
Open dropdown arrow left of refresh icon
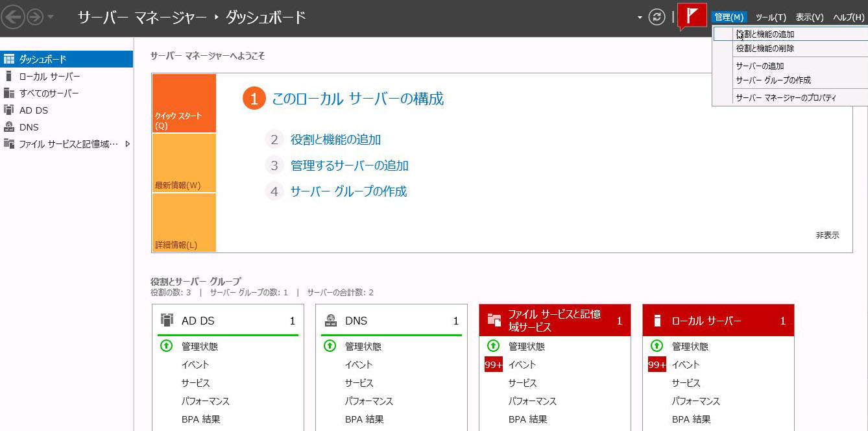640,18
